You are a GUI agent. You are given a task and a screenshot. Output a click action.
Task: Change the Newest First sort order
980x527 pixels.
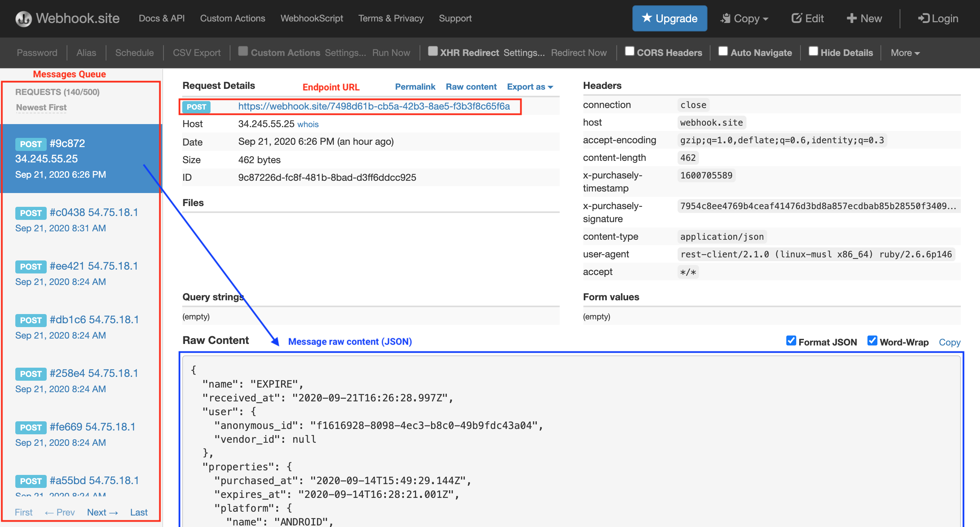pyautogui.click(x=41, y=108)
